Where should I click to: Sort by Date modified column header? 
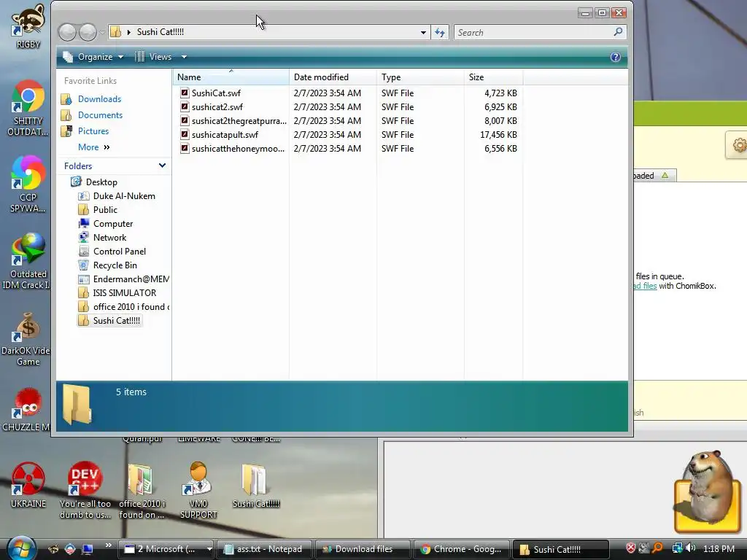333,77
